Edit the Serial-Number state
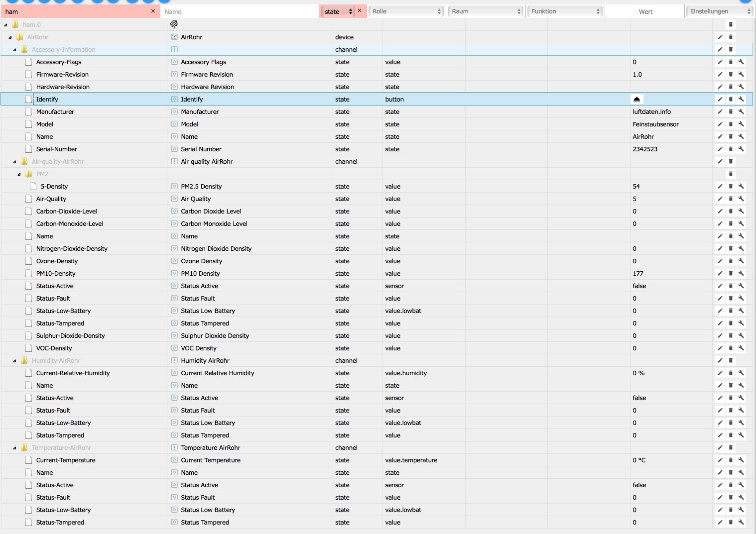The width and height of the screenshot is (756, 534). [720, 149]
